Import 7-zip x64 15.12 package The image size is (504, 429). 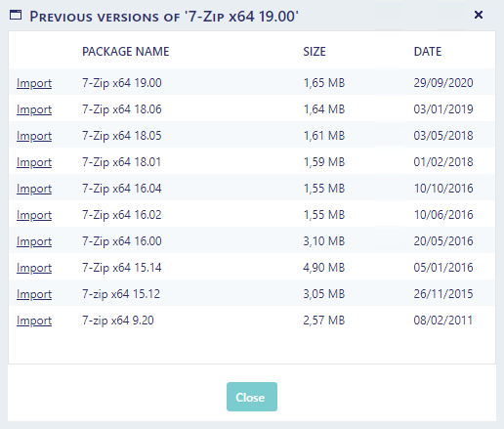[34, 294]
